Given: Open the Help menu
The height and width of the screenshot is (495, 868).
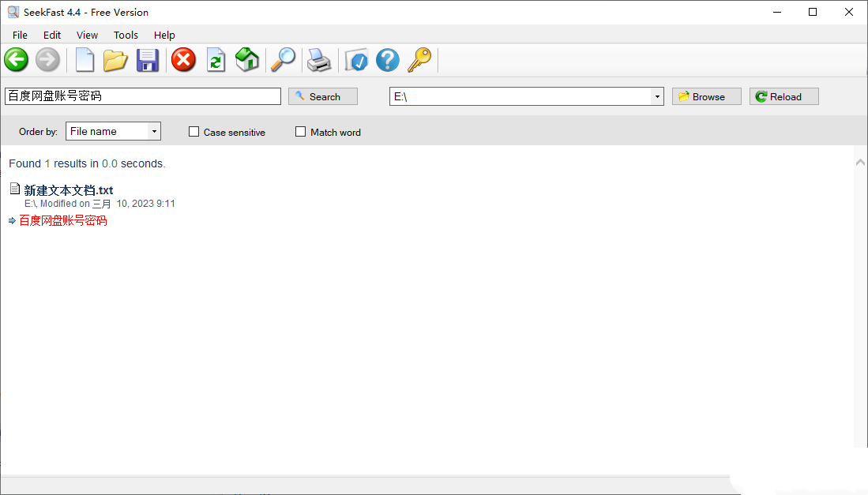Looking at the screenshot, I should pos(164,35).
